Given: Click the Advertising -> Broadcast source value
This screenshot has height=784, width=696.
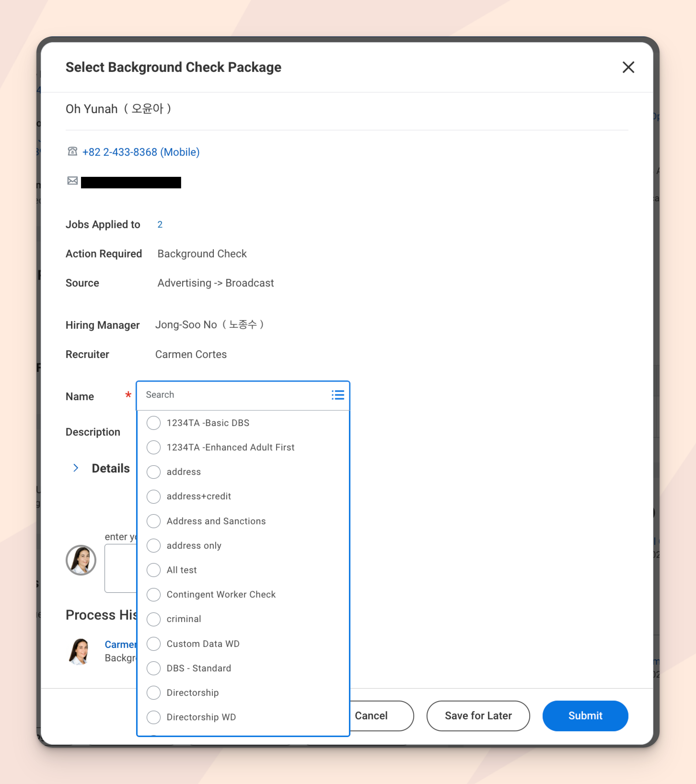Looking at the screenshot, I should pyautogui.click(x=216, y=283).
